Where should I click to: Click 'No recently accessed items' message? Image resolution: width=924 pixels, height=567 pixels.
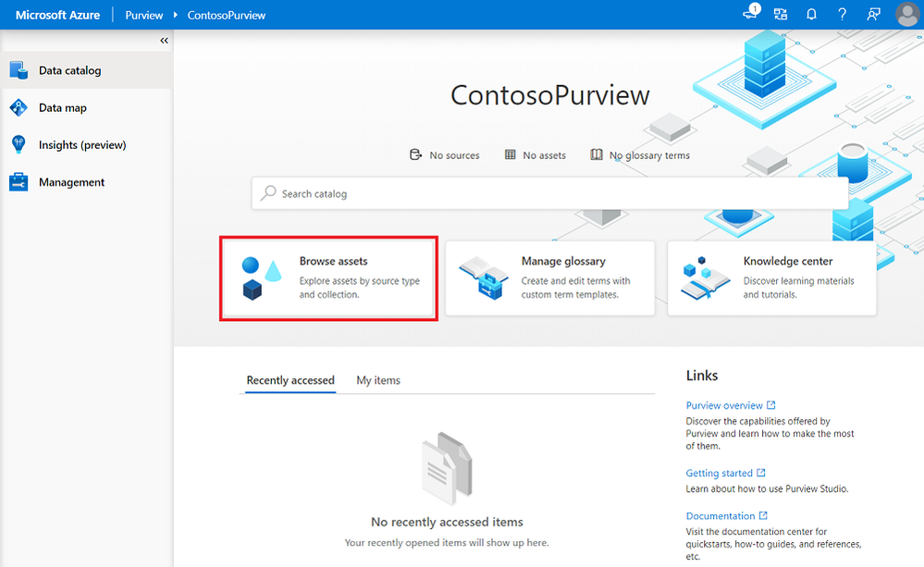[x=448, y=522]
